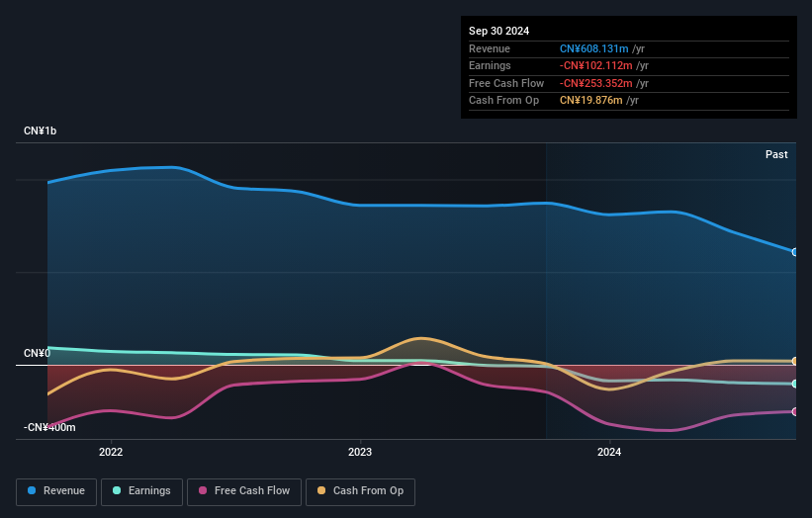Click the 2022 x-axis label
812x518 pixels.
[111, 453]
